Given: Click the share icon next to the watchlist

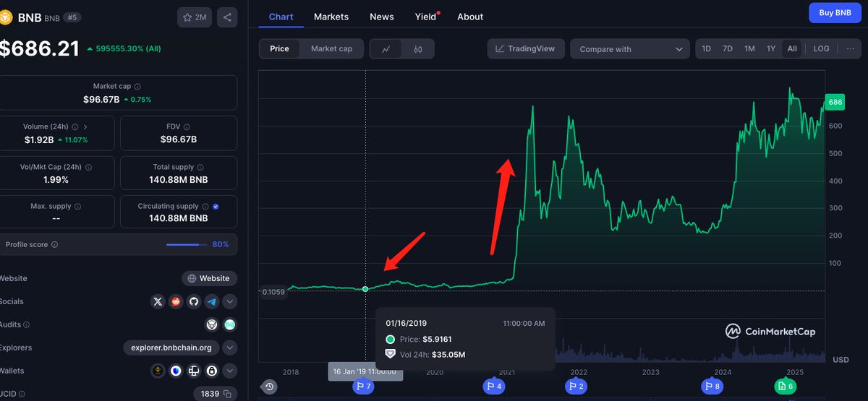Looking at the screenshot, I should 227,17.
